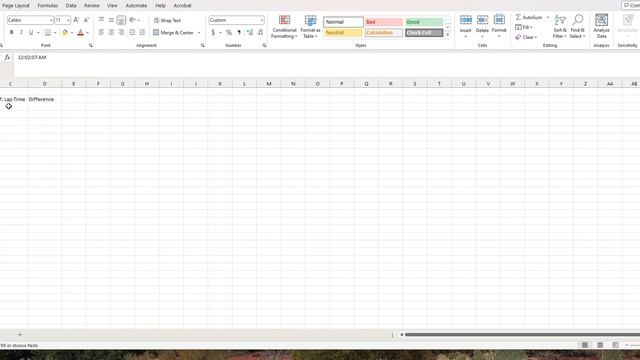Switch to the Data tab
Screen dimensions: 640x360
pyautogui.click(x=71, y=6)
